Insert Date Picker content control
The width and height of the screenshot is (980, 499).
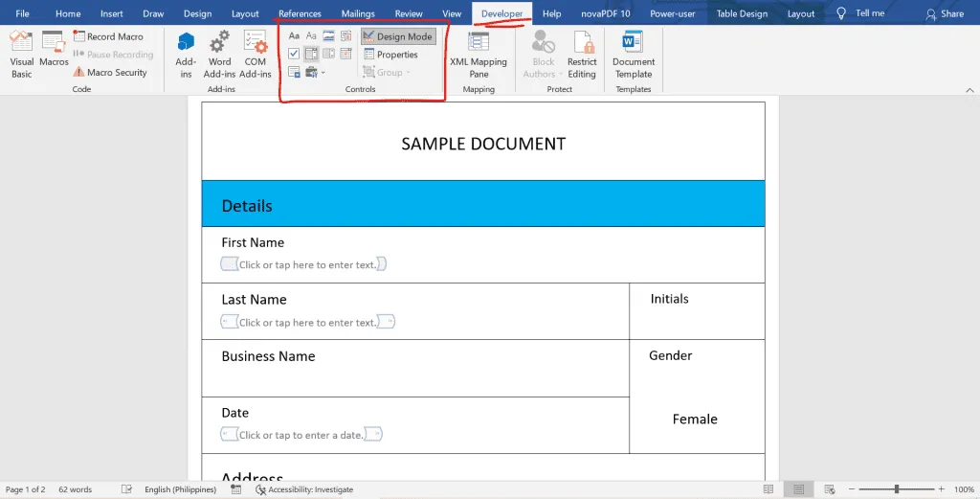pyautogui.click(x=345, y=54)
